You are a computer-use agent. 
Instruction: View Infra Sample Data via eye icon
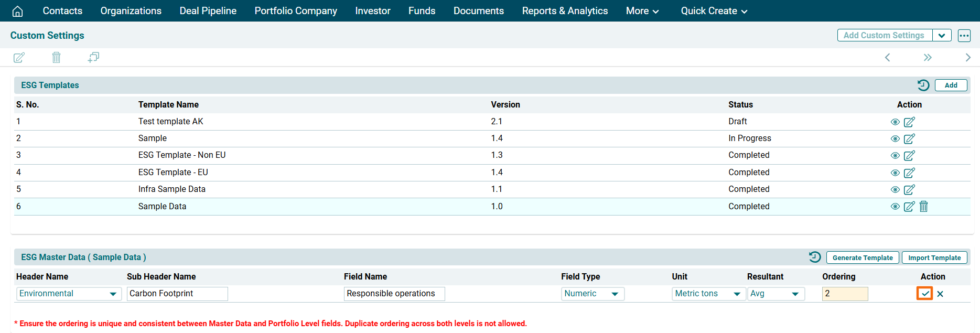(895, 190)
